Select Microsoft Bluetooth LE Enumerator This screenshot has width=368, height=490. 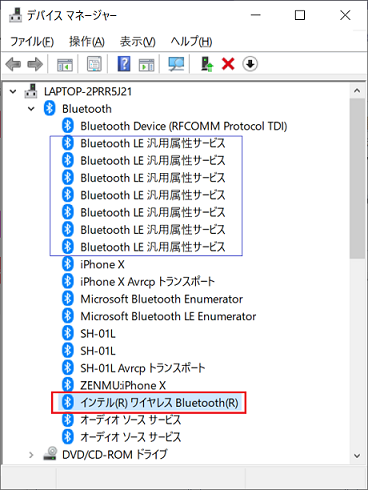(168, 316)
